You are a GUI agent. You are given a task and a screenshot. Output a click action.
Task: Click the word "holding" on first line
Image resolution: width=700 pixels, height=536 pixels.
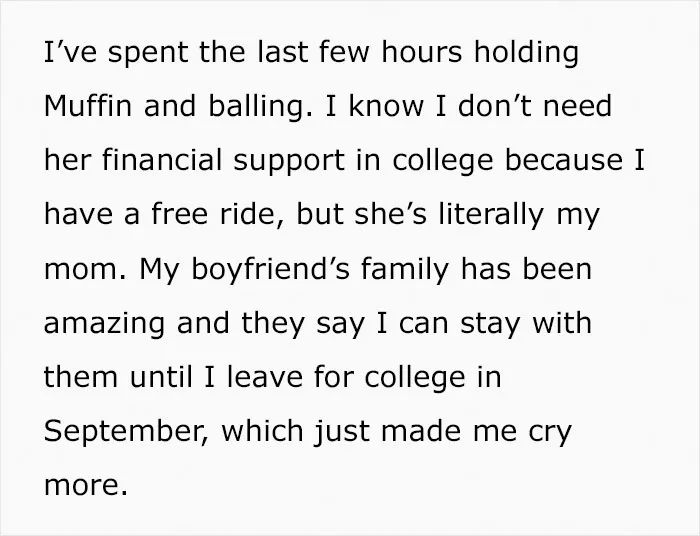coord(526,53)
